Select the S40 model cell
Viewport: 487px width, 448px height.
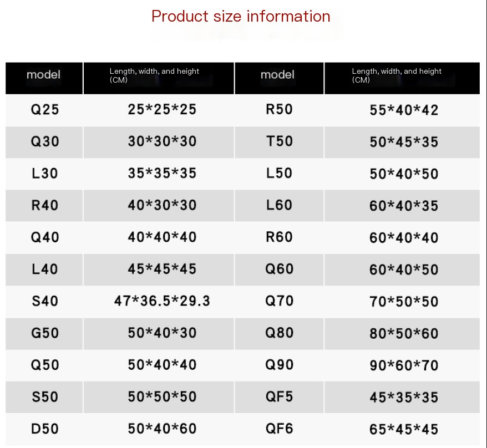coord(44,302)
